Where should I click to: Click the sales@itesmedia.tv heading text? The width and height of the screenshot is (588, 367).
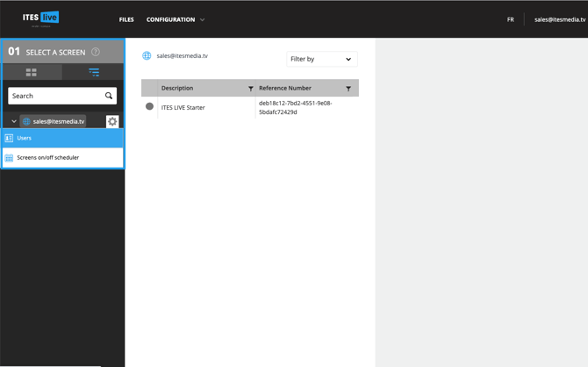[183, 56]
